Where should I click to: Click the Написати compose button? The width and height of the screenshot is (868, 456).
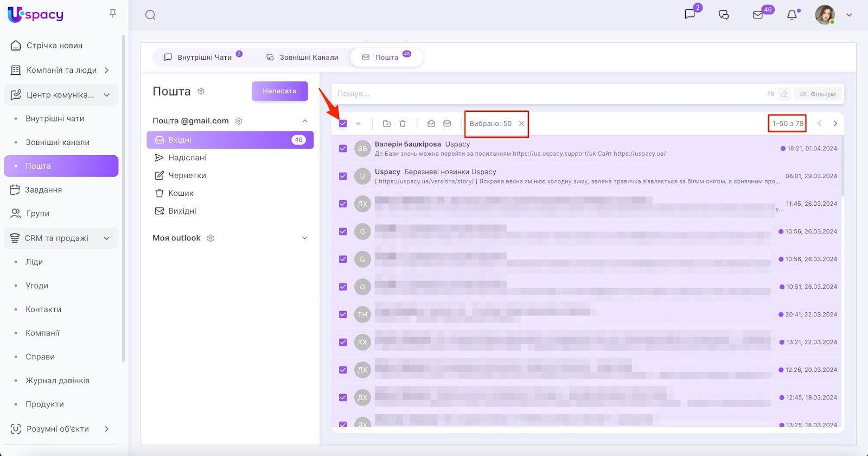[x=279, y=91]
